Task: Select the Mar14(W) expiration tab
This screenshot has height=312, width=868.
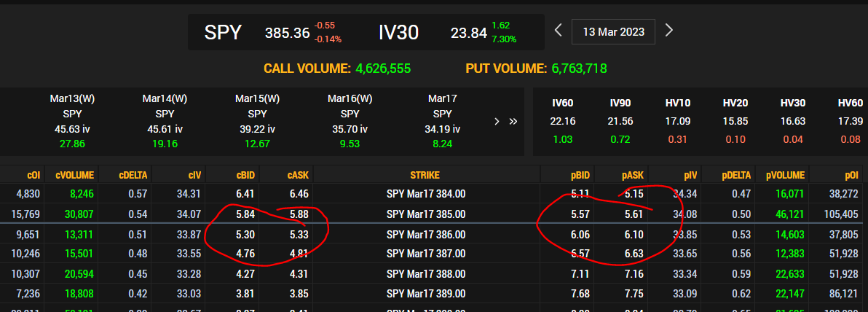Action: coord(165,121)
